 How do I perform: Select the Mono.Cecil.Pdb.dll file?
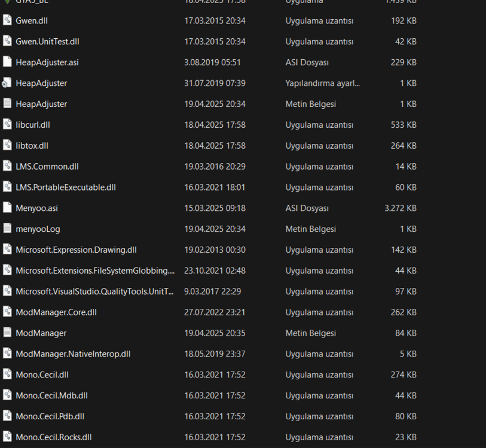tap(51, 416)
